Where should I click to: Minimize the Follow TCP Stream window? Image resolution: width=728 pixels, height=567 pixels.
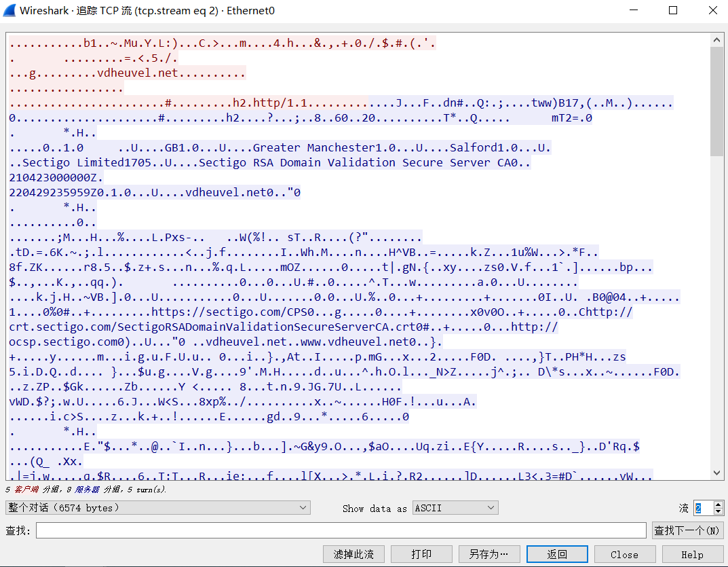(634, 11)
